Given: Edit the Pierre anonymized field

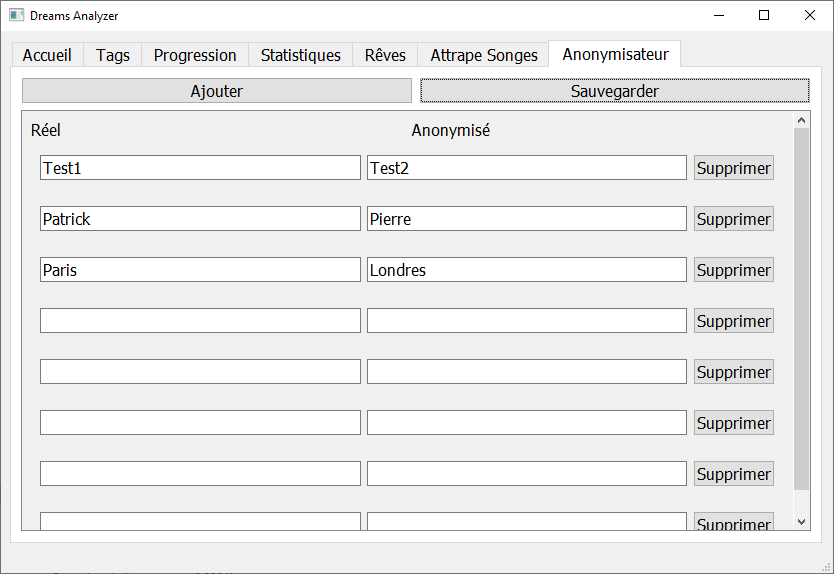Looking at the screenshot, I should (x=526, y=219).
